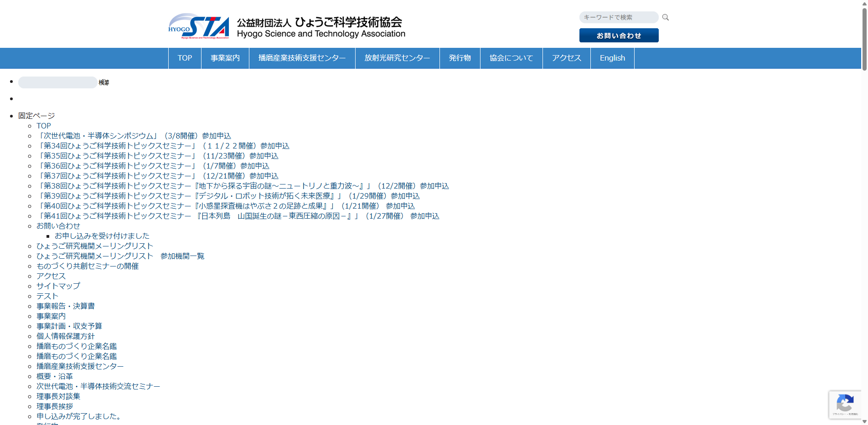Click the 事業報告・決算書 link
868x425 pixels.
[66, 306]
